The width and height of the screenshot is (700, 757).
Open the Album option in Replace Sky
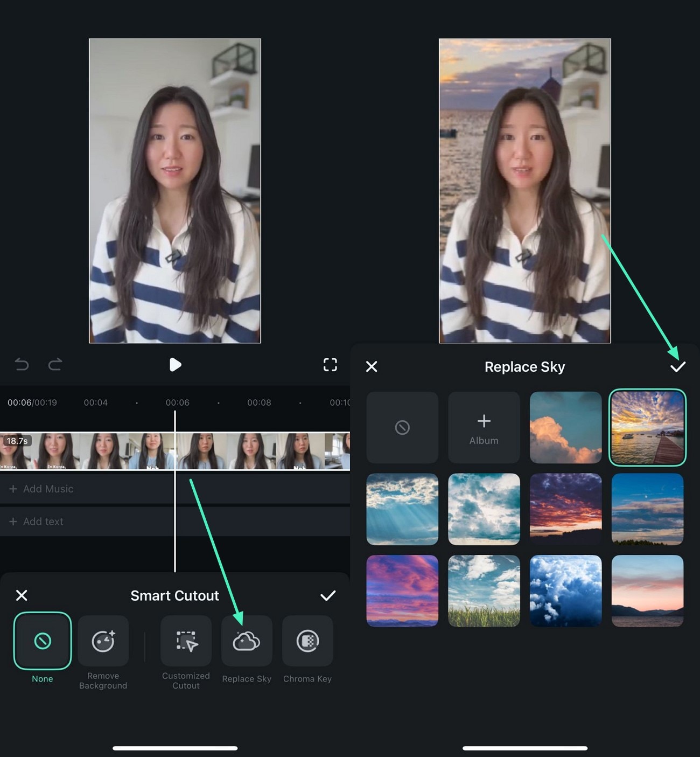484,427
